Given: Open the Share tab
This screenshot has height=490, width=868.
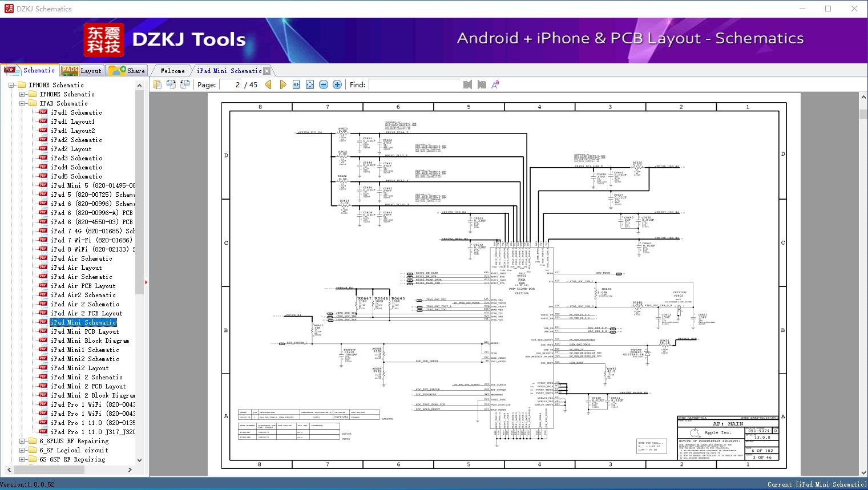Looking at the screenshot, I should click(x=127, y=71).
